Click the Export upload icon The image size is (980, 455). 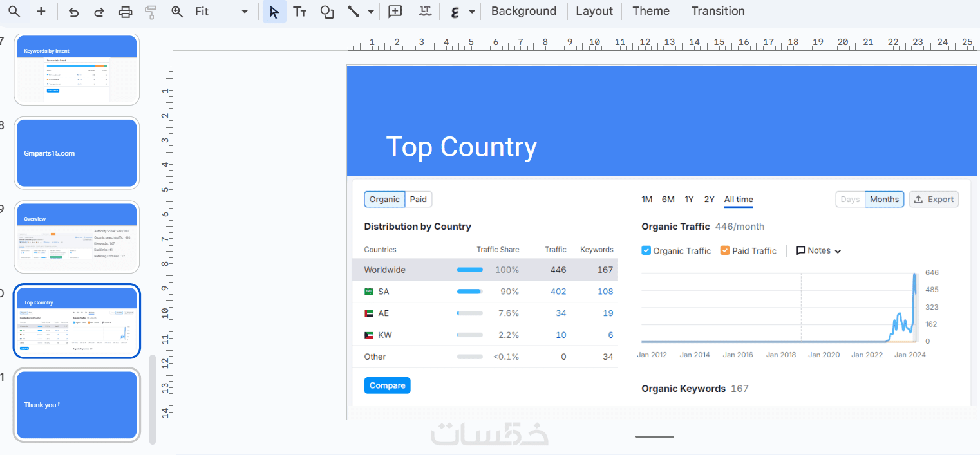tap(919, 200)
